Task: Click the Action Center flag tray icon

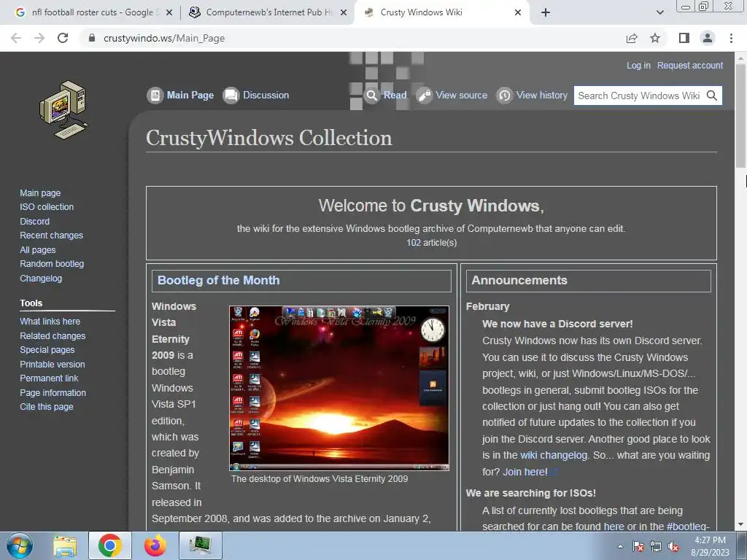Action: [x=638, y=546]
